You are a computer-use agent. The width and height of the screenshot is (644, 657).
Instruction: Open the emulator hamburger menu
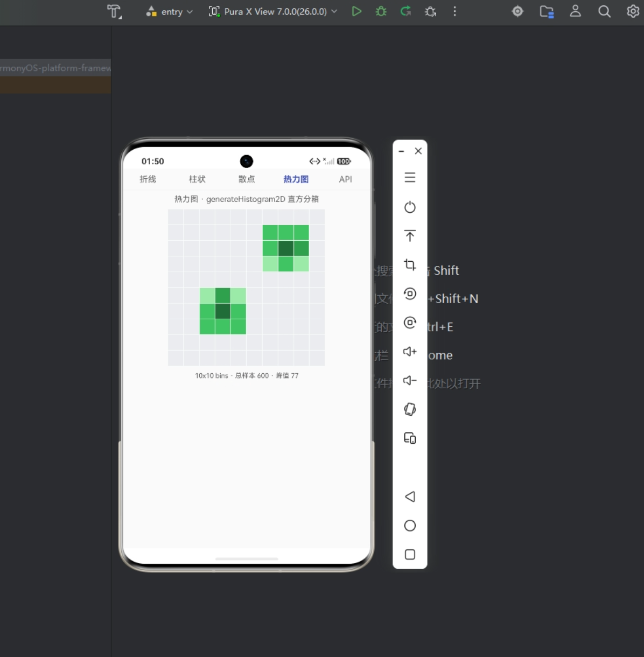pyautogui.click(x=410, y=178)
